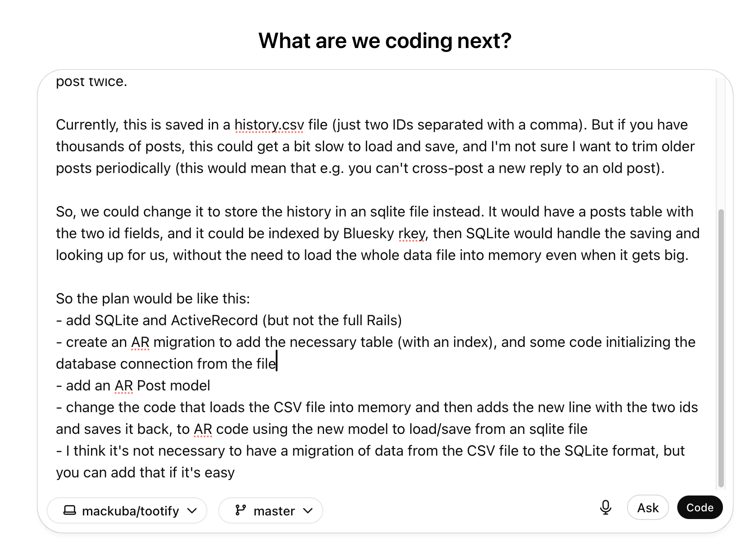Click the microphone voice input icon
This screenshot has width=756, height=558.
(605, 508)
